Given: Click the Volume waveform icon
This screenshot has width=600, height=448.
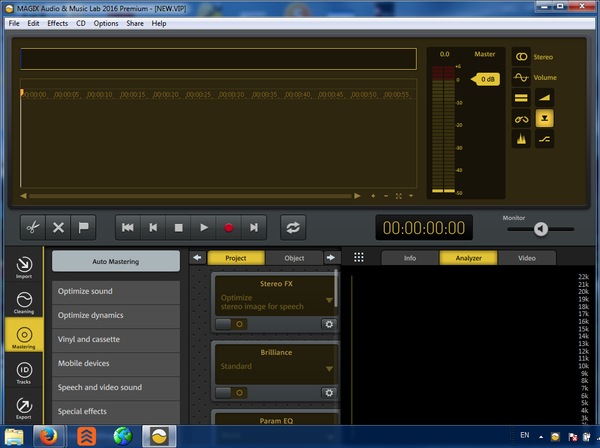Looking at the screenshot, I should coord(521,77).
